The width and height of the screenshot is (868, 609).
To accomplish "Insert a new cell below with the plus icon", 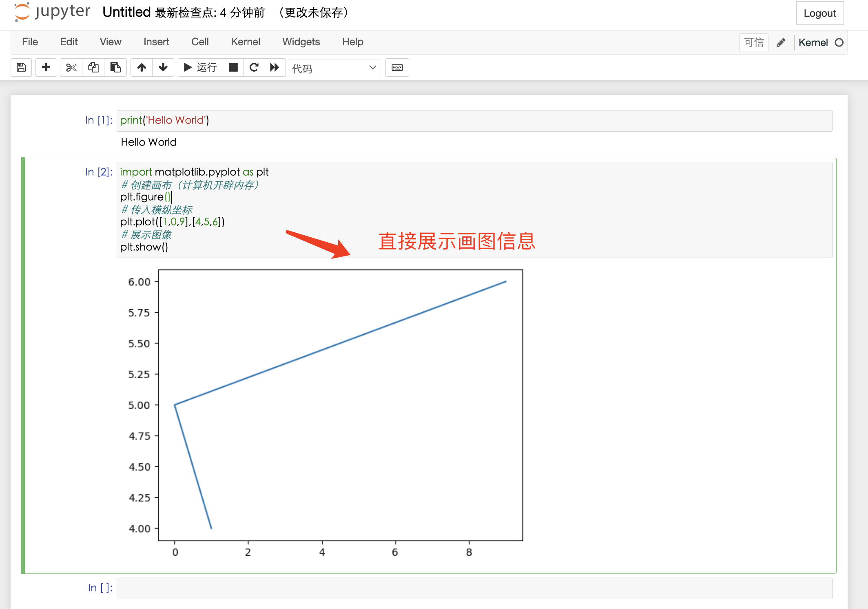I will coord(46,67).
